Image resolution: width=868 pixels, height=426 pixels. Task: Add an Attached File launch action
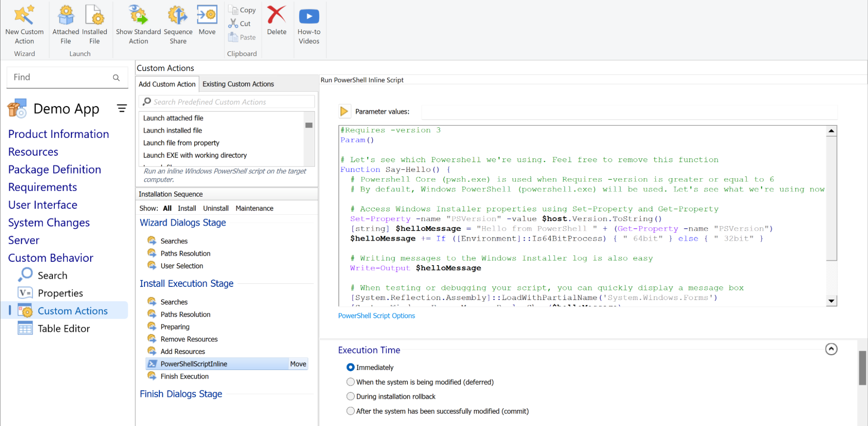[66, 25]
